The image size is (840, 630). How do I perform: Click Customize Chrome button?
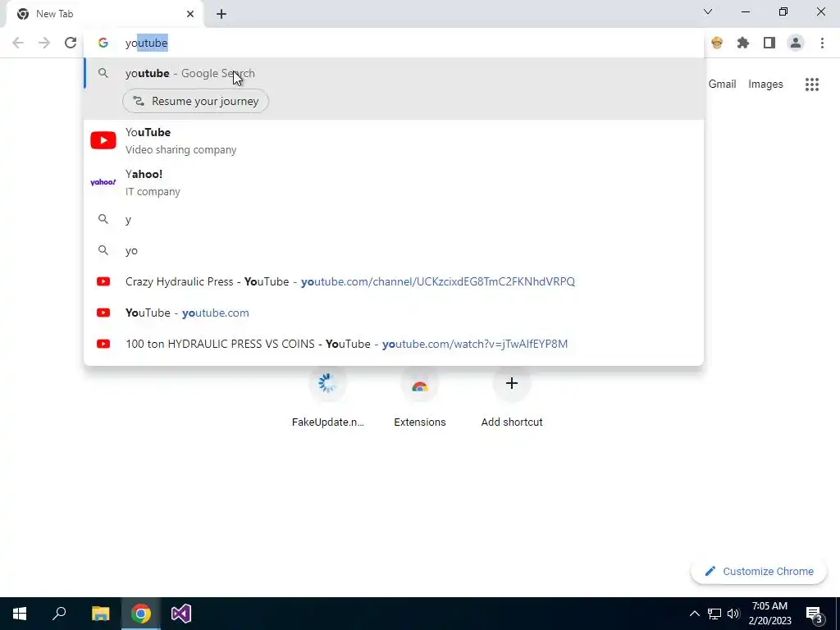coord(759,571)
